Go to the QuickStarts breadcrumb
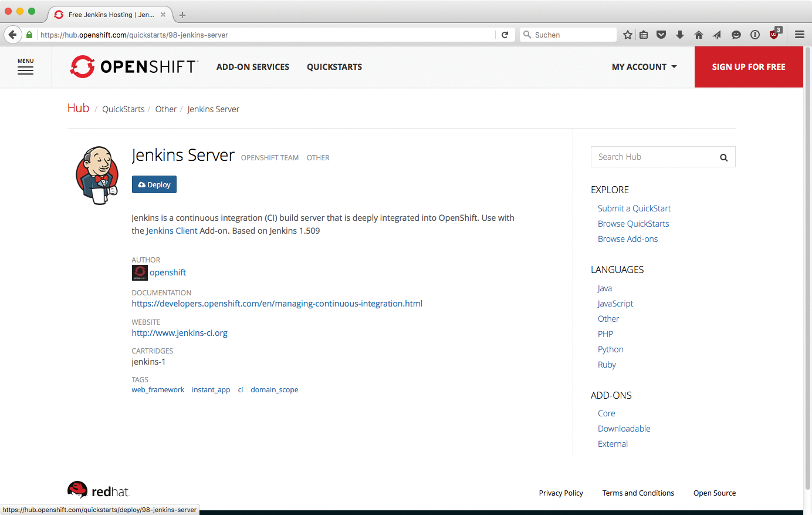The height and width of the screenshot is (515, 812). 123,109
